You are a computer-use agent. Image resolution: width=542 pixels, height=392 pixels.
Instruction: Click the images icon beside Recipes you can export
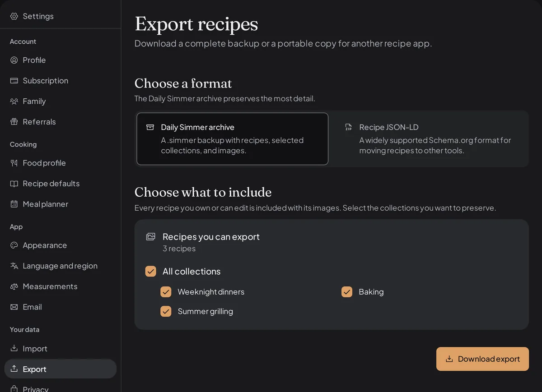(151, 237)
